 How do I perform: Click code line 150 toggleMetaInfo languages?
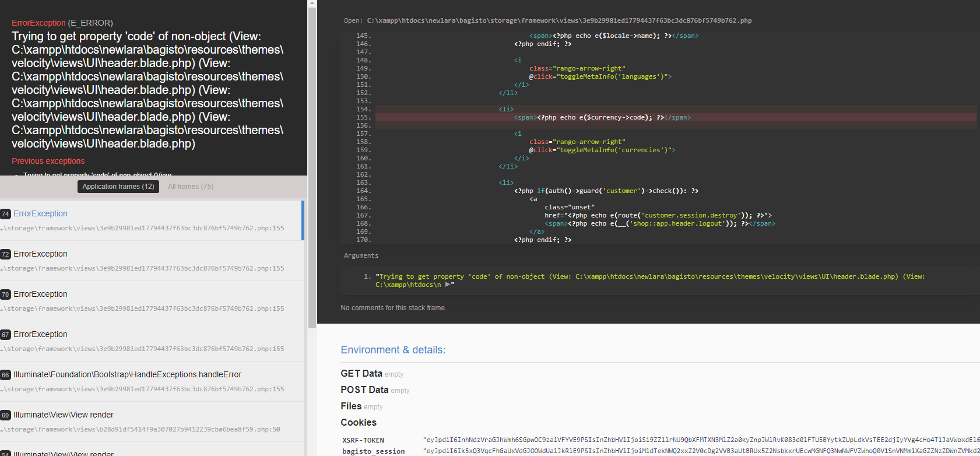(600, 76)
